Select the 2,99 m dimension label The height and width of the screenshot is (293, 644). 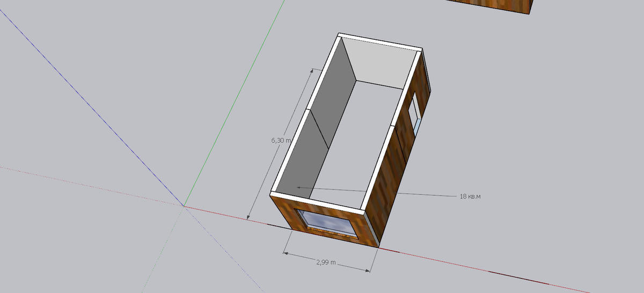click(x=325, y=262)
